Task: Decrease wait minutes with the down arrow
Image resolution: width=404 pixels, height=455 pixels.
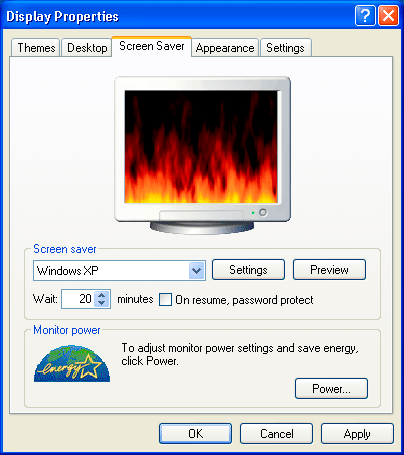Action: [x=102, y=303]
